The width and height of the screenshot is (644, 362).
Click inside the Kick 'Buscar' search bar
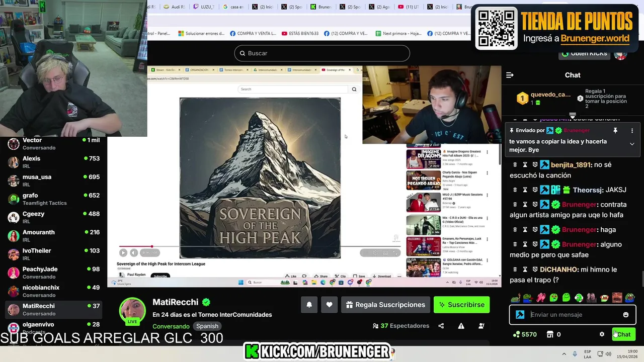pyautogui.click(x=322, y=53)
